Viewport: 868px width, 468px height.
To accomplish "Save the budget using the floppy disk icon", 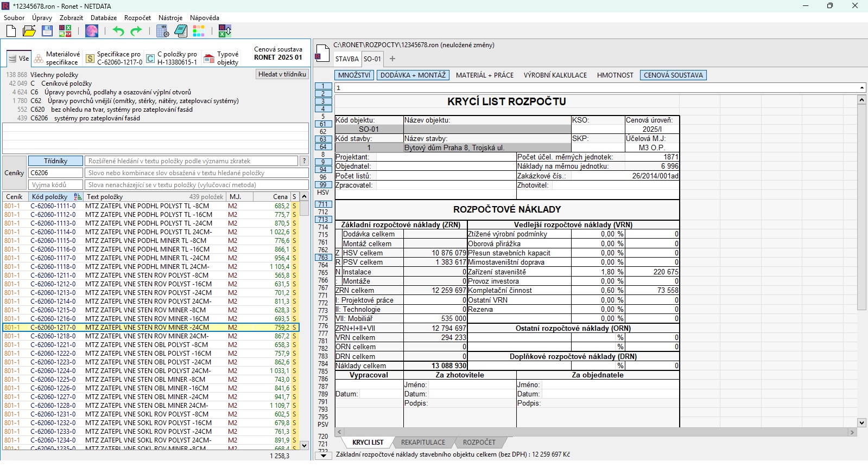I will pyautogui.click(x=47, y=31).
